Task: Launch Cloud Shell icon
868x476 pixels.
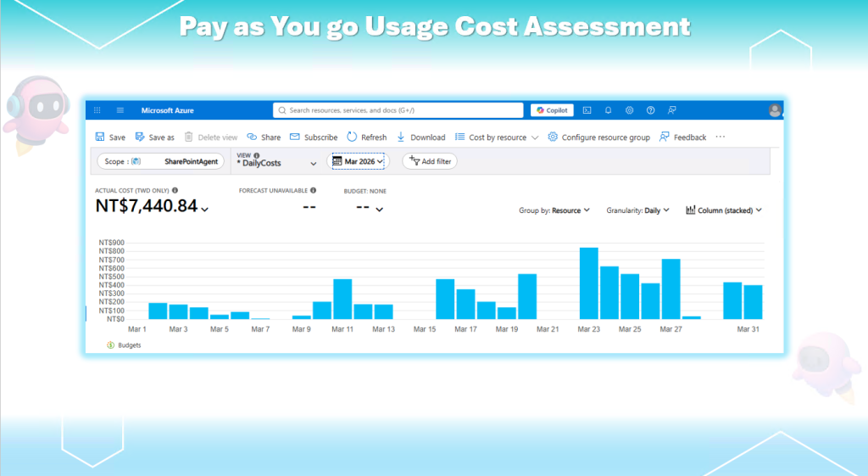Action: click(x=587, y=110)
